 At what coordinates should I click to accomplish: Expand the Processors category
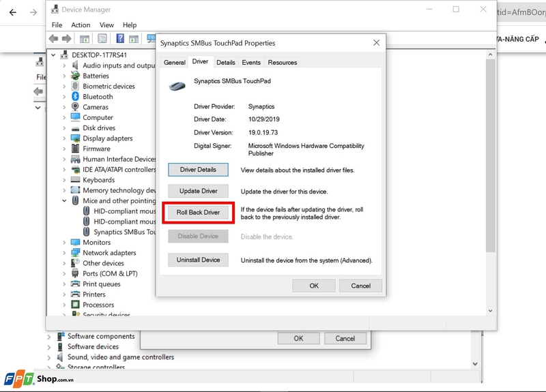(64, 305)
